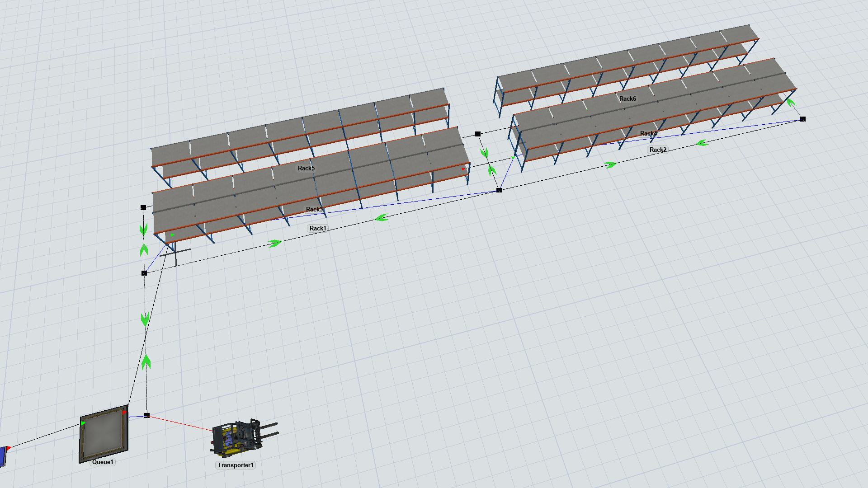Click junction network node between Rack1 and Rack2

pos(499,190)
